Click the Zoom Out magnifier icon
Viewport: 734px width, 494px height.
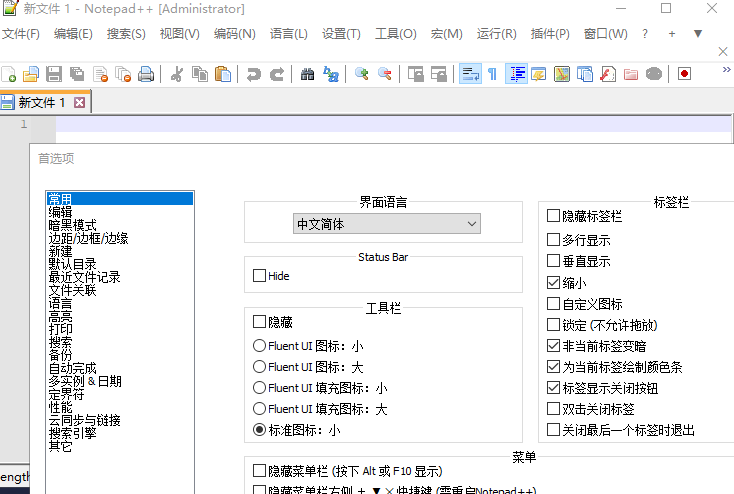point(385,74)
